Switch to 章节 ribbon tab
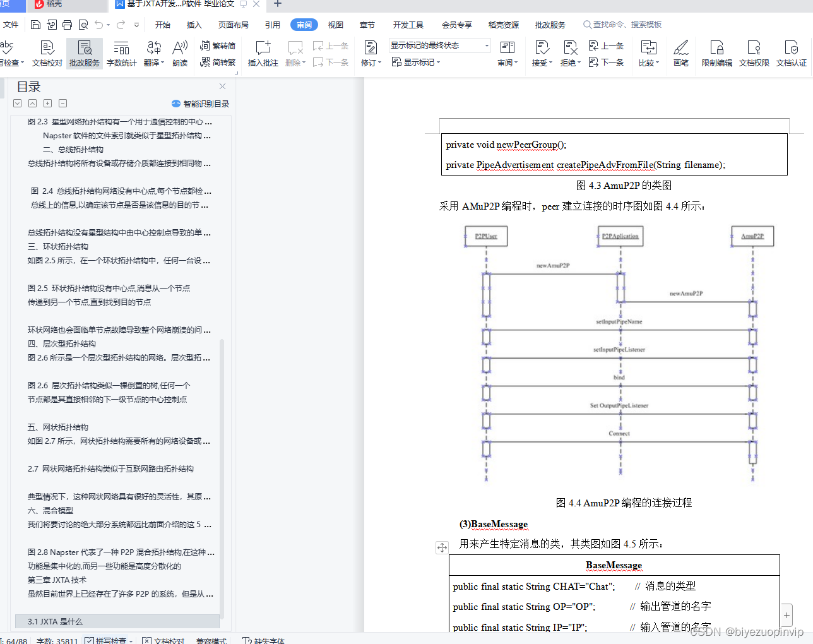The height and width of the screenshot is (644, 813). 367,25
